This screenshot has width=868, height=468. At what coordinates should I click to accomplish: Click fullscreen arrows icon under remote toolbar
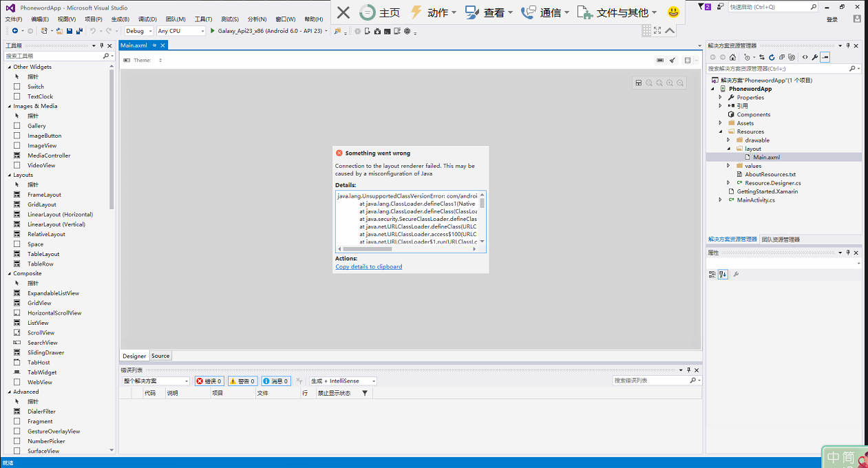657,31
